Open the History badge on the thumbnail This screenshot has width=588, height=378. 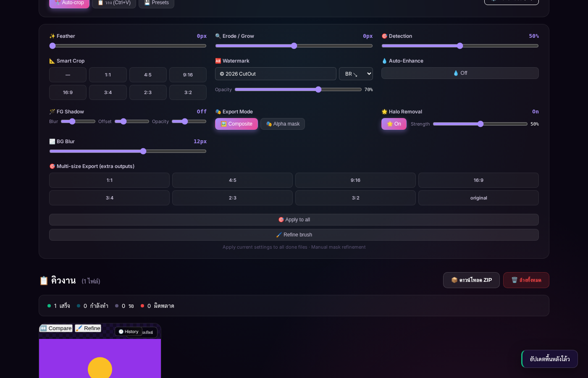tap(129, 331)
